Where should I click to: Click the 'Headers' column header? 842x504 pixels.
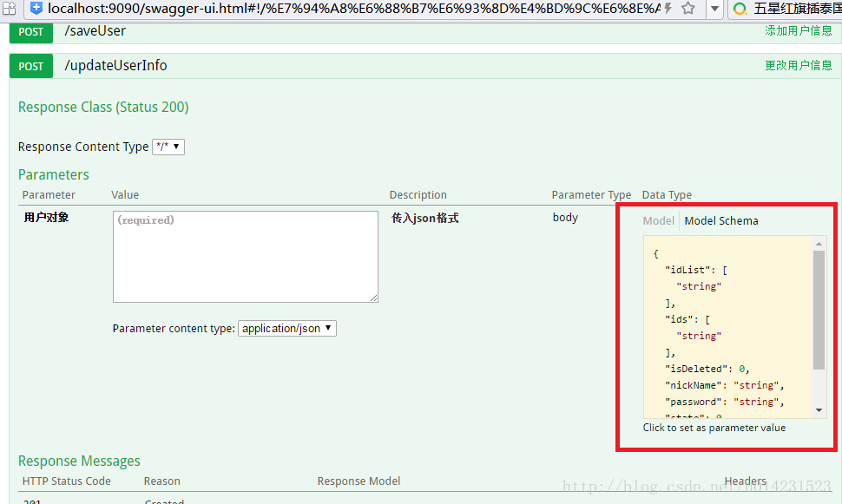pos(746,481)
